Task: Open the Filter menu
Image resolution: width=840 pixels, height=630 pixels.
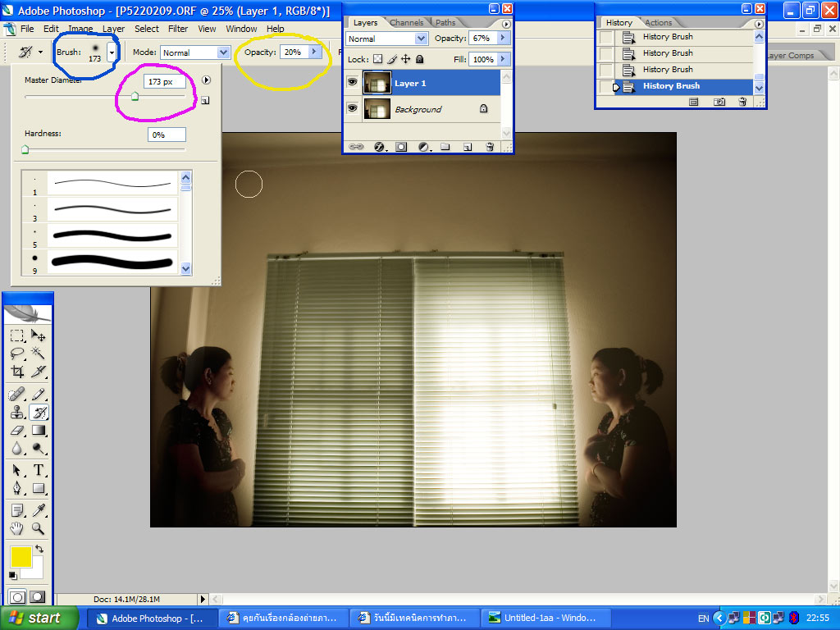Action: pyautogui.click(x=178, y=29)
